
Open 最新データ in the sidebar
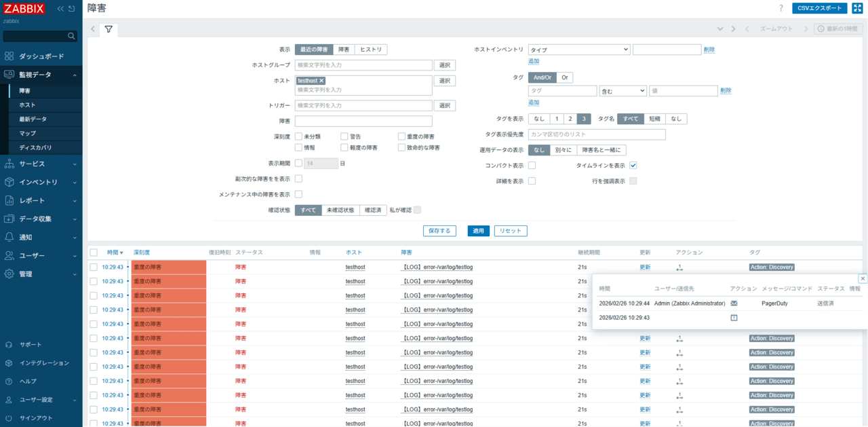33,119
